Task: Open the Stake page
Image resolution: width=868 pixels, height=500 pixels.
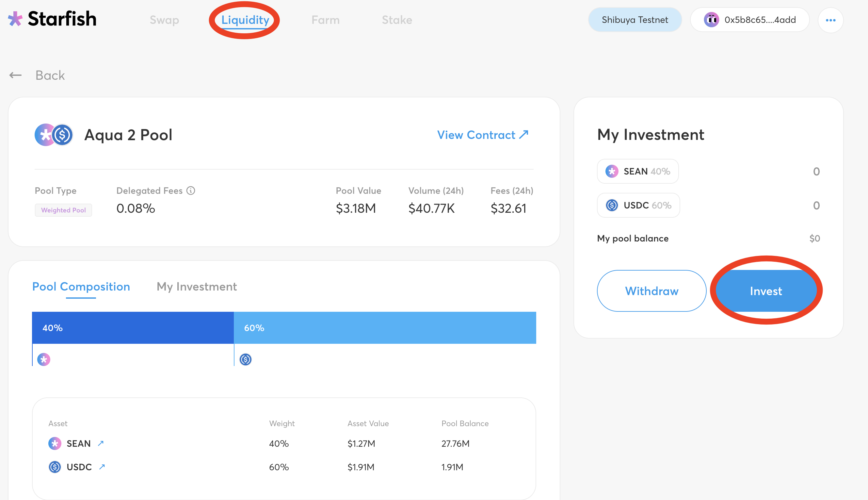Action: point(397,20)
